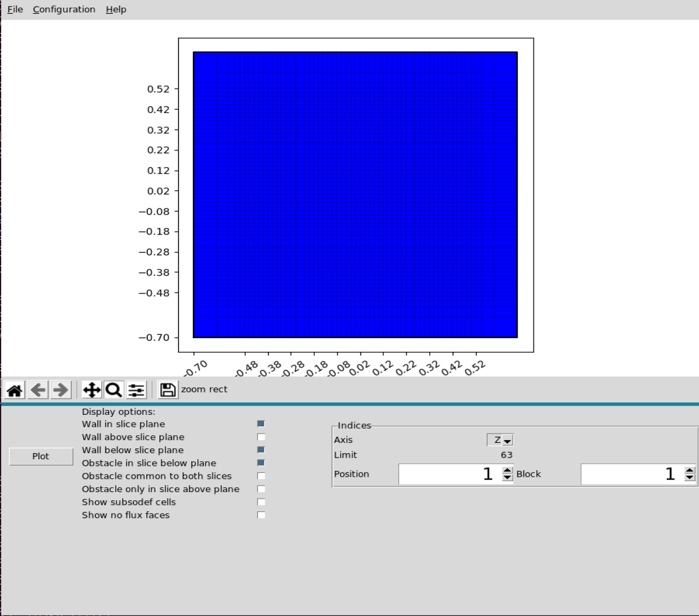This screenshot has width=699, height=616.
Task: Increase Position value with up arrow
Action: pyautogui.click(x=508, y=470)
